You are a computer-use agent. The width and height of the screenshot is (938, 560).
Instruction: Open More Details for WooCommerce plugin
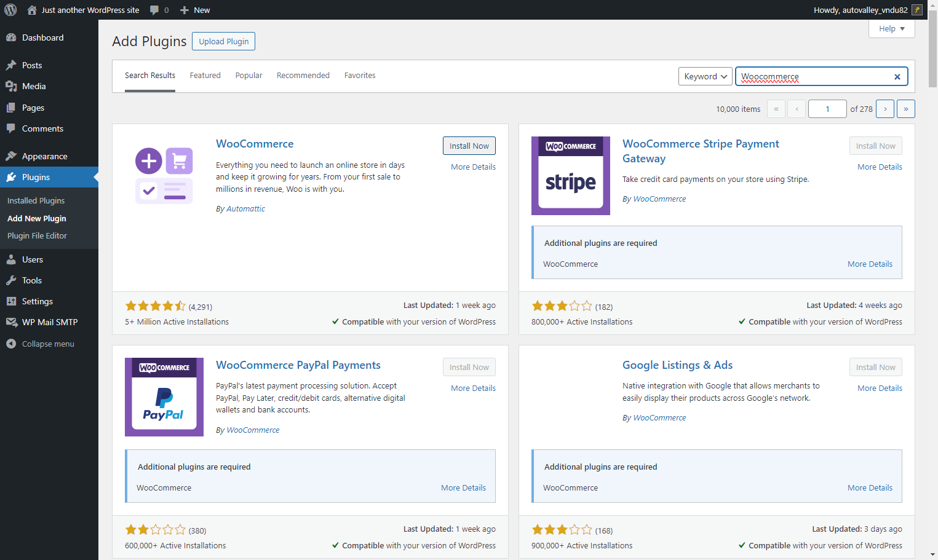pos(473,167)
